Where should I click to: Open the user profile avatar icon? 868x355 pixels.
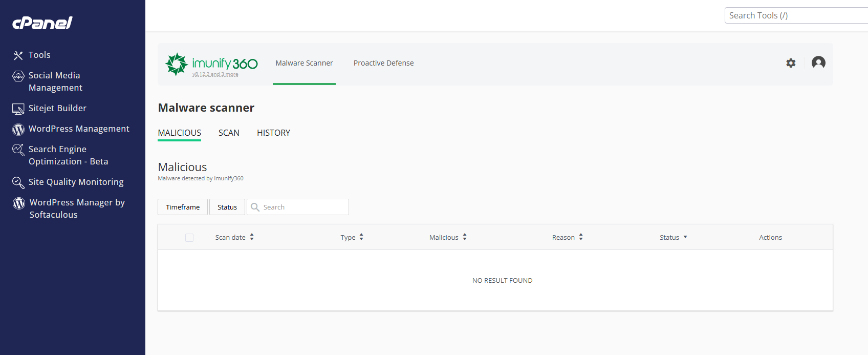[818, 62]
